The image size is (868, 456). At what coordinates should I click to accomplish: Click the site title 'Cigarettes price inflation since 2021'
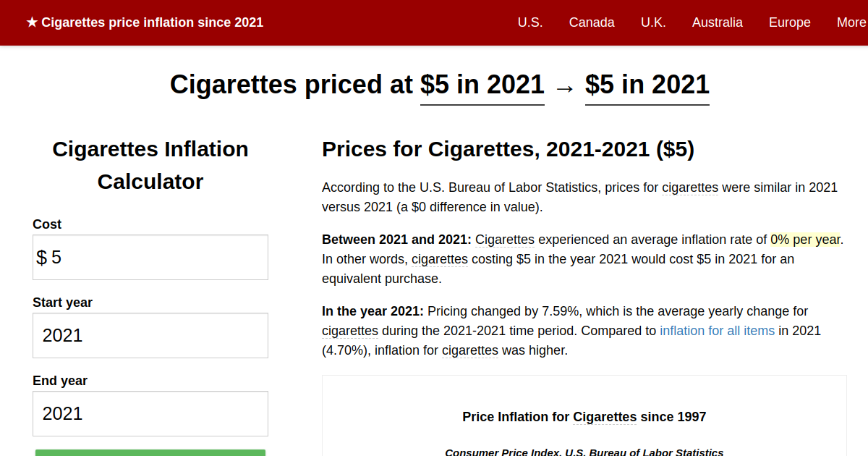tap(152, 22)
